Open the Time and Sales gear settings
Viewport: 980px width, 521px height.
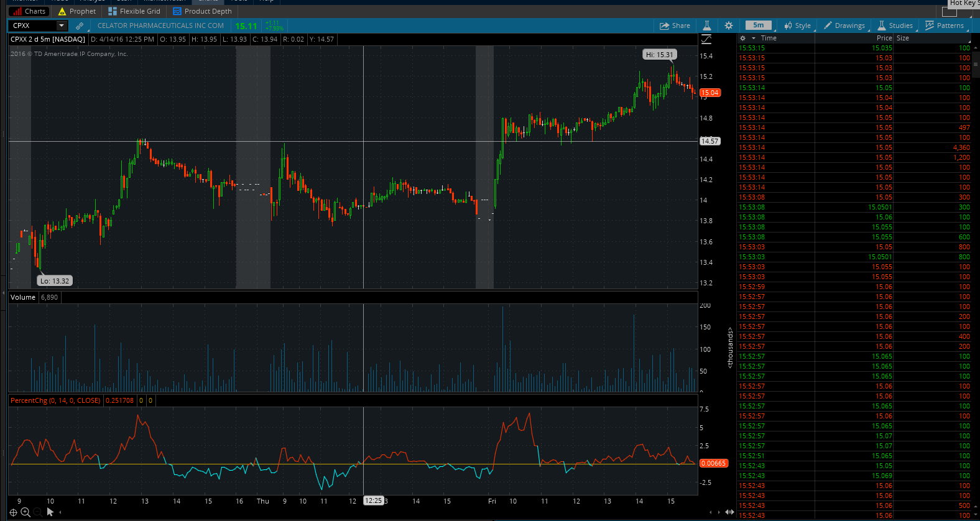click(742, 38)
